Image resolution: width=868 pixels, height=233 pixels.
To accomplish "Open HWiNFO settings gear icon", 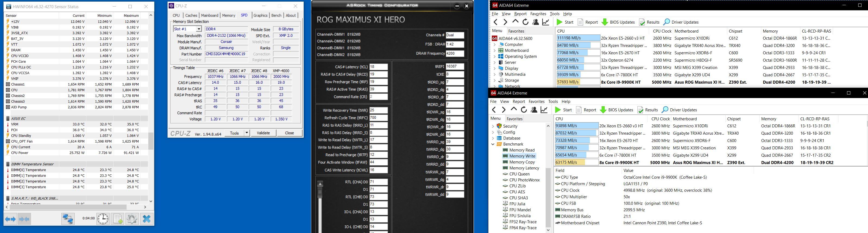I will point(132,219).
